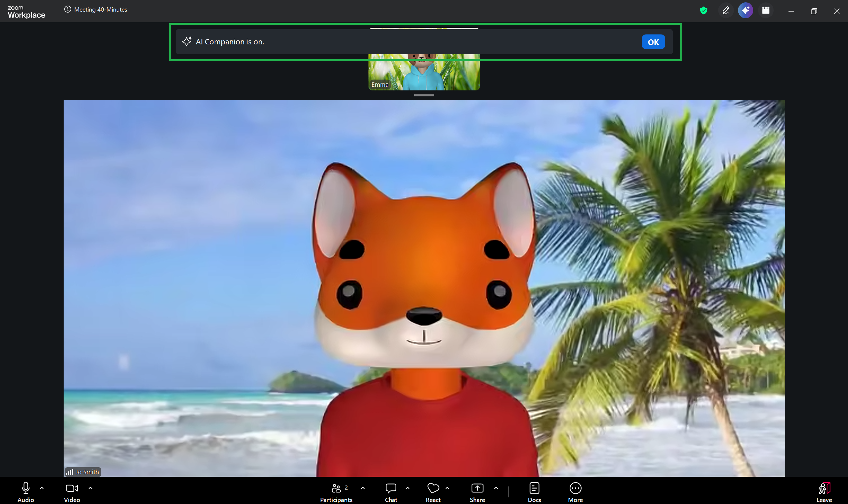Click Jo Smith's name label
Image resolution: width=848 pixels, height=504 pixels.
(x=87, y=472)
